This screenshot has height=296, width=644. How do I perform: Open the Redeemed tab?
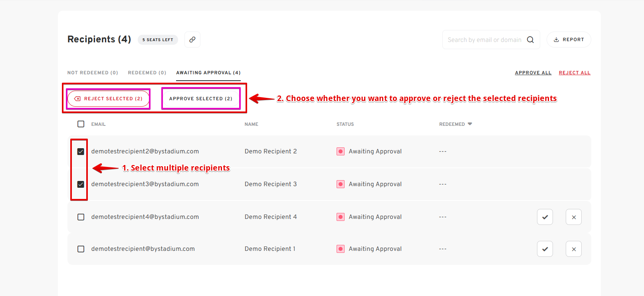click(147, 73)
